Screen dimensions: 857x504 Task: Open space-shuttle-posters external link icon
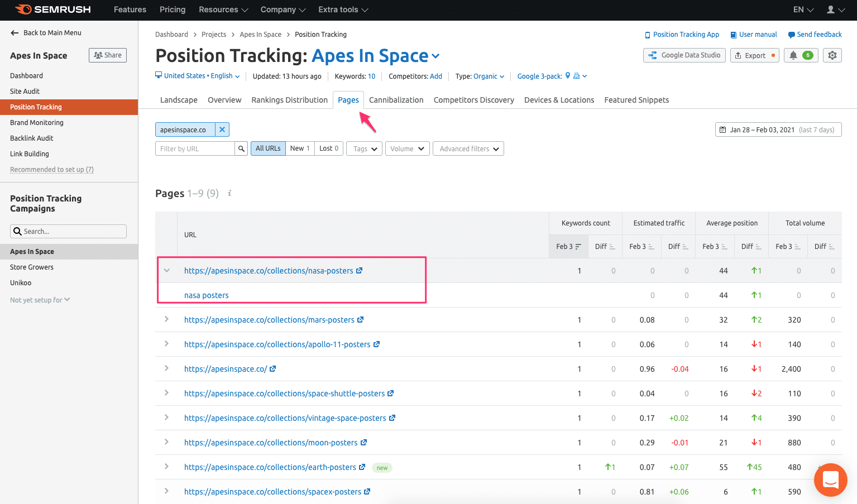[x=391, y=393]
